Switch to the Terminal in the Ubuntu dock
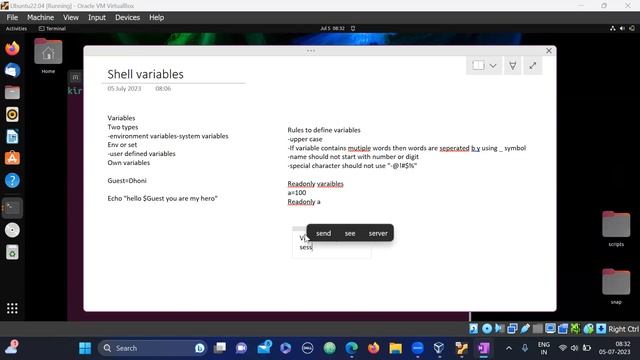 pyautogui.click(x=12, y=208)
